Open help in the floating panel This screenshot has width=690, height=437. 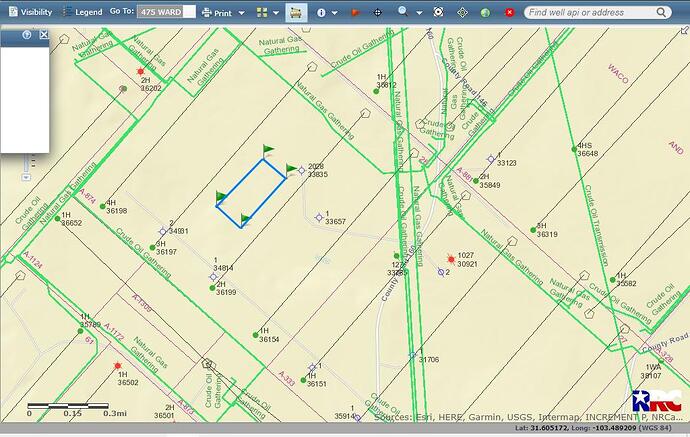(27, 34)
